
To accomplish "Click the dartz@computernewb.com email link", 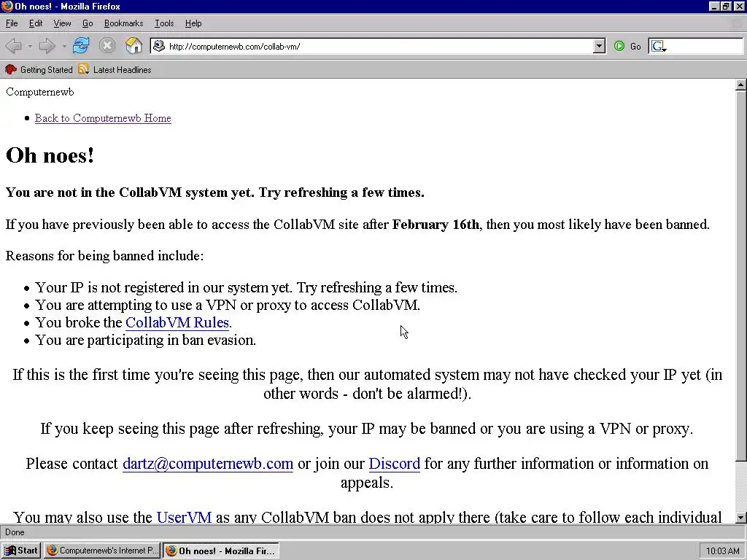I will point(208,463).
